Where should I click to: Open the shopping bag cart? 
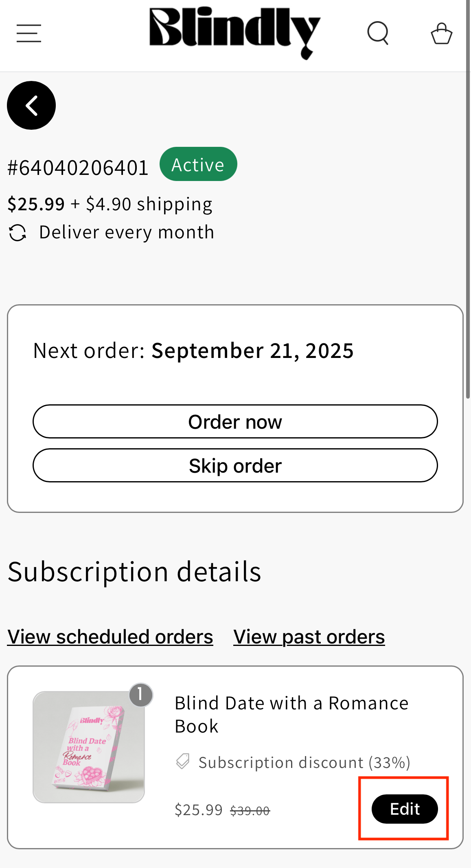[x=441, y=33]
